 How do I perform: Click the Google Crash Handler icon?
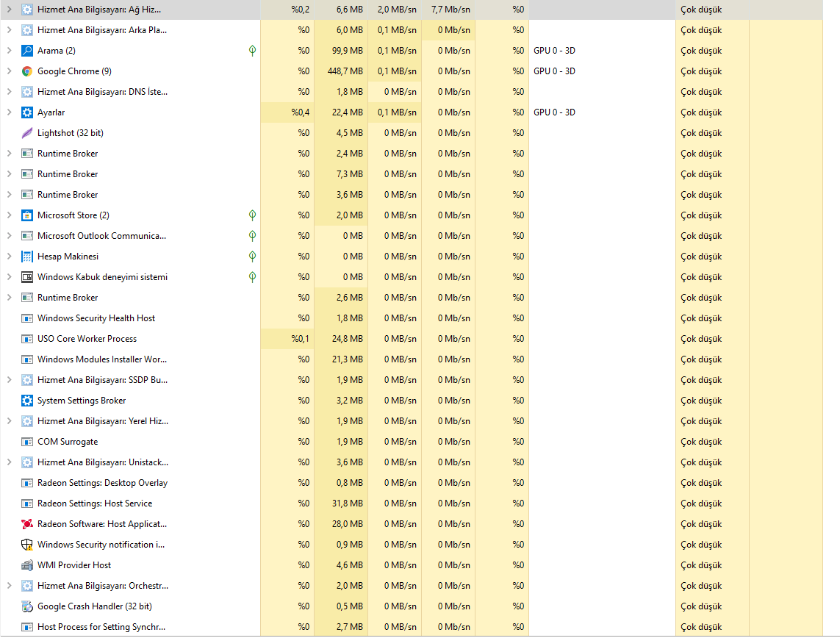26,606
